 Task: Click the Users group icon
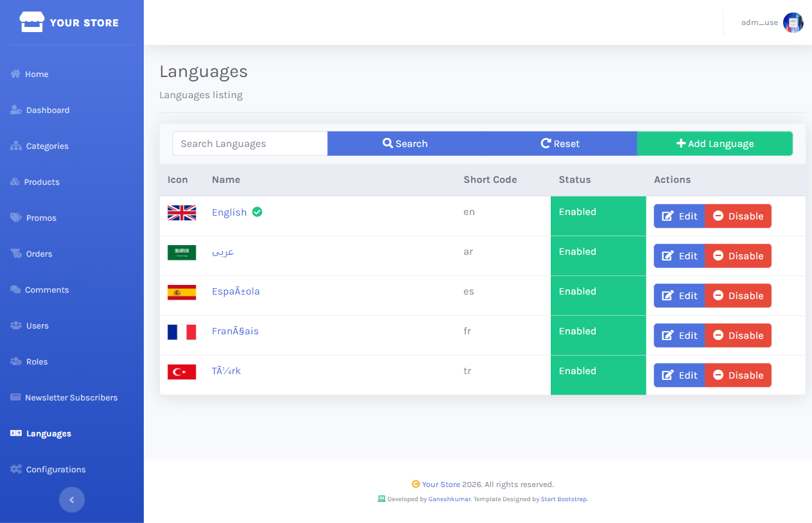16,325
